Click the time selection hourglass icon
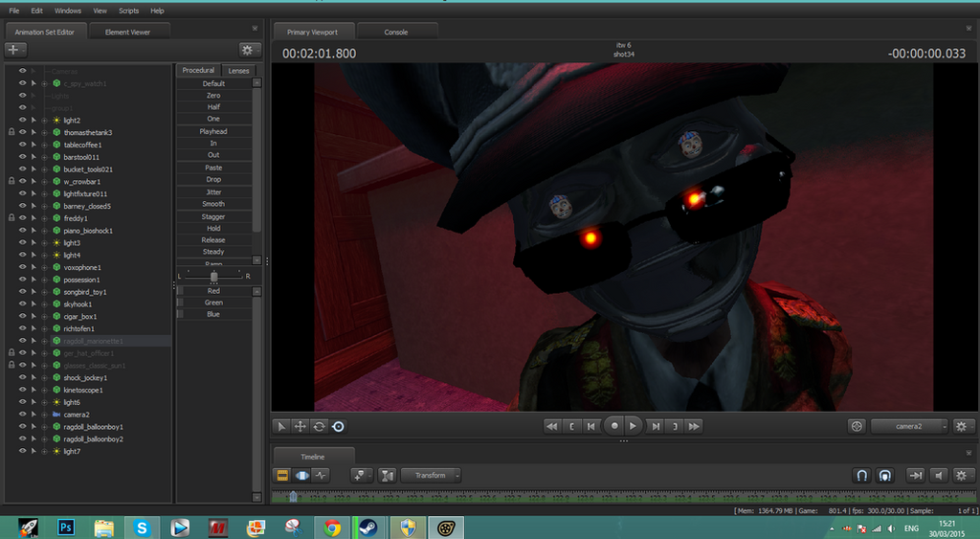The height and width of the screenshot is (539, 980). (388, 475)
